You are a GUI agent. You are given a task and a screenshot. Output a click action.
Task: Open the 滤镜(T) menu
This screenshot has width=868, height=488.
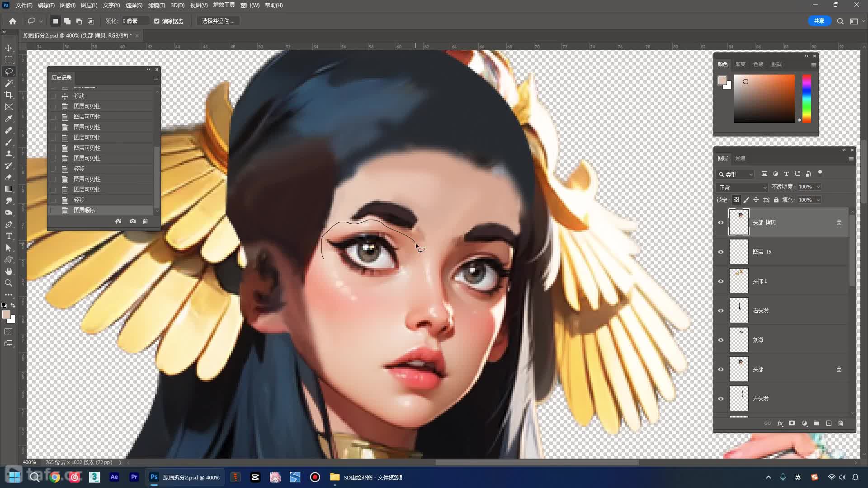click(x=156, y=5)
